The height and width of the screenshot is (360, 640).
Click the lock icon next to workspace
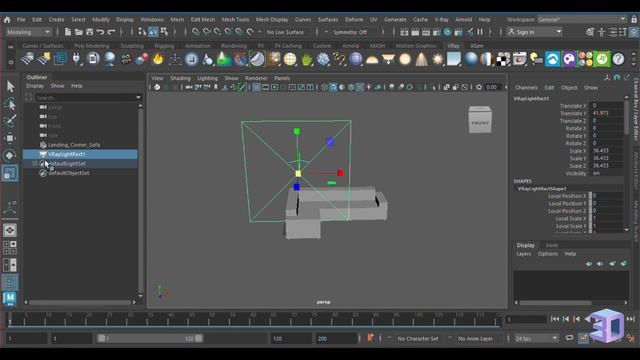tap(634, 19)
